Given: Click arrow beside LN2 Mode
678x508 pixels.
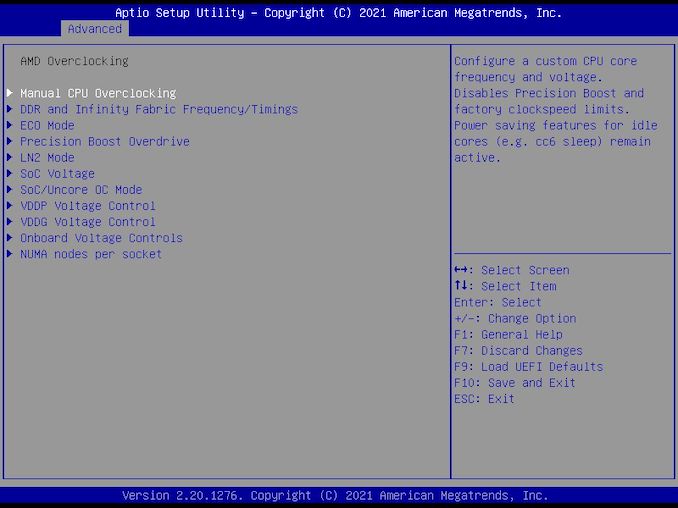Looking at the screenshot, I should click(10, 157).
